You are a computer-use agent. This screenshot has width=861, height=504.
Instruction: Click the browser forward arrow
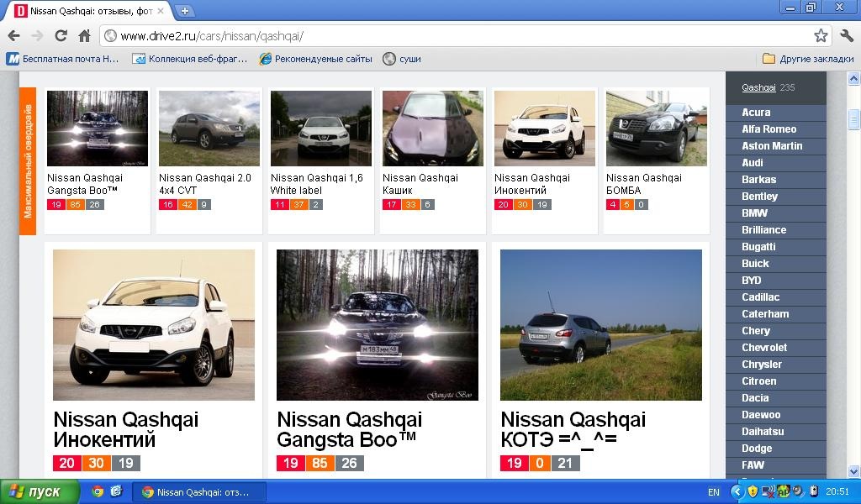tap(37, 36)
